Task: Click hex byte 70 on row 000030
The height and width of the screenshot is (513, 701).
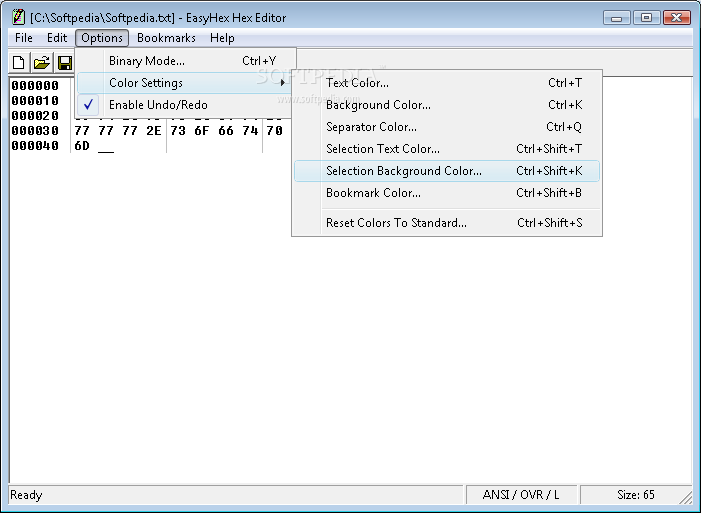Action: coord(274,131)
